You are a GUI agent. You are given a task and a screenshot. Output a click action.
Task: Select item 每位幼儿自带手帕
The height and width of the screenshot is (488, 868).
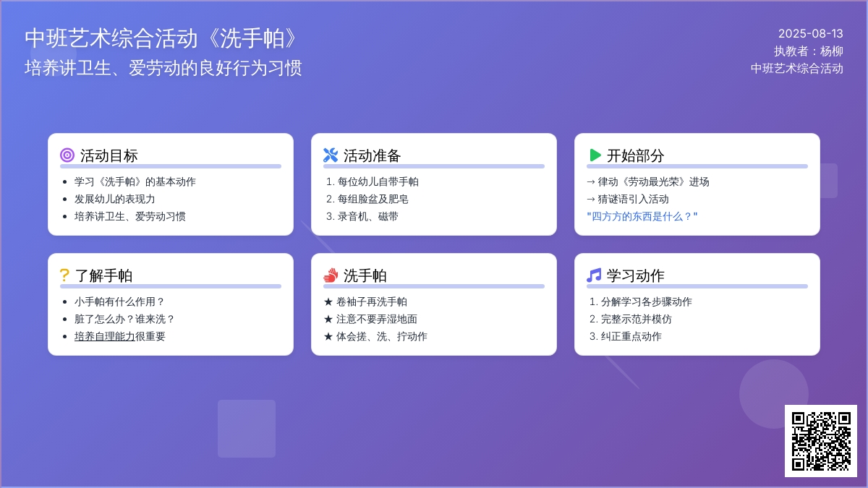pyautogui.click(x=378, y=181)
